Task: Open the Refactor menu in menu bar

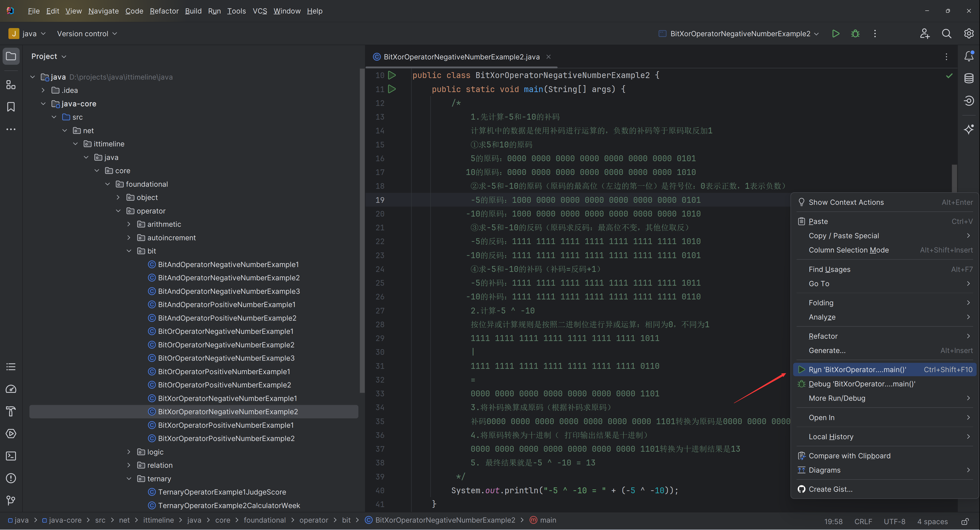Action: point(164,11)
